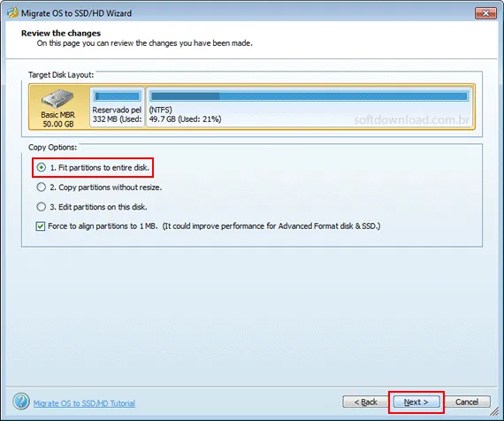The image size is (504, 421).
Task: Close the Migrate OS wizard window
Action: click(x=485, y=13)
